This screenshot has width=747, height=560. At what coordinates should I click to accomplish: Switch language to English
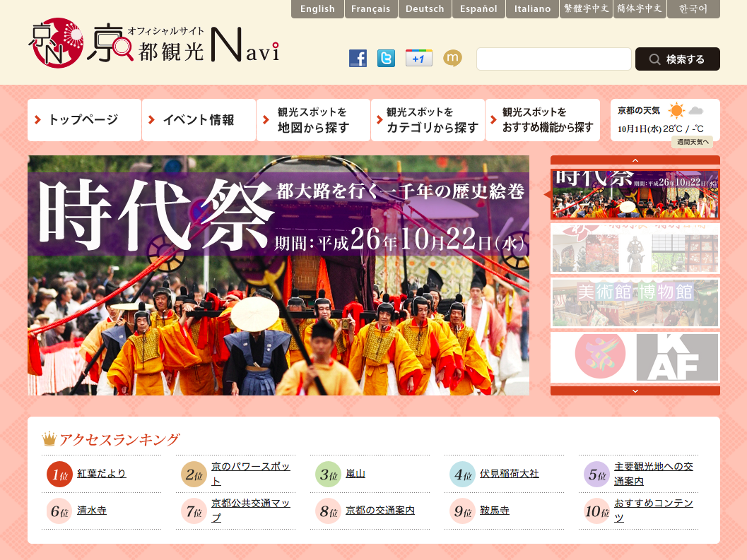click(x=317, y=8)
